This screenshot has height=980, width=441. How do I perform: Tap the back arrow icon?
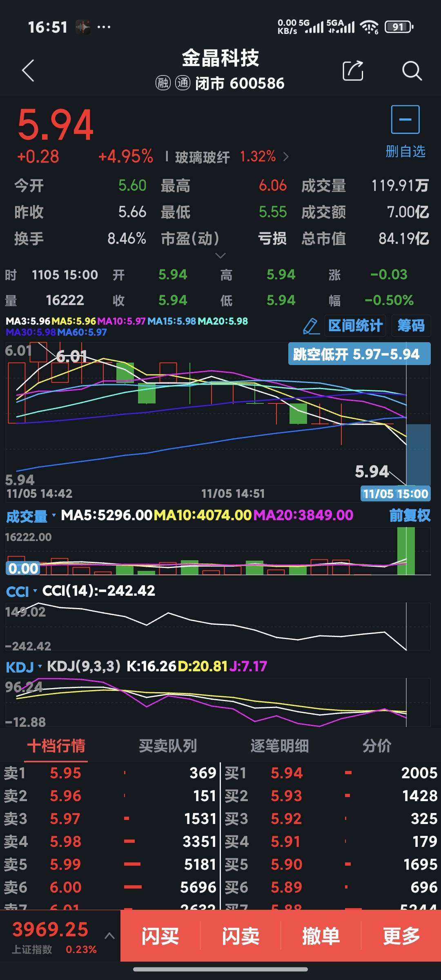pos(28,71)
